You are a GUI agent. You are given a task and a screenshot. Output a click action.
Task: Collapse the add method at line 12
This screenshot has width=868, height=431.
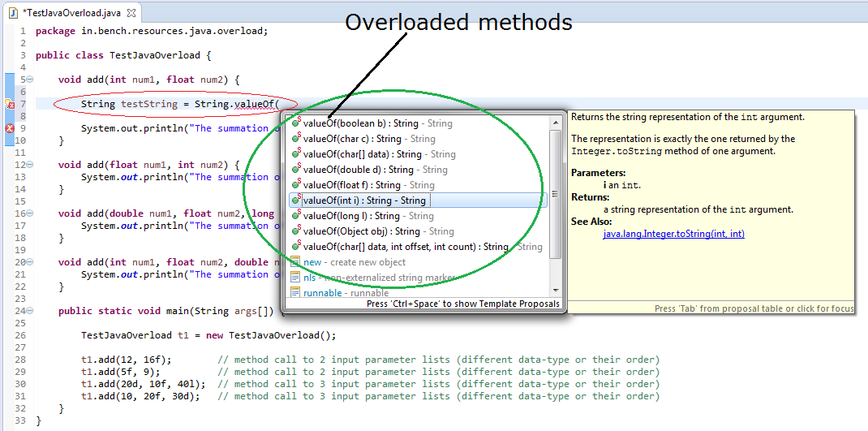click(30, 165)
